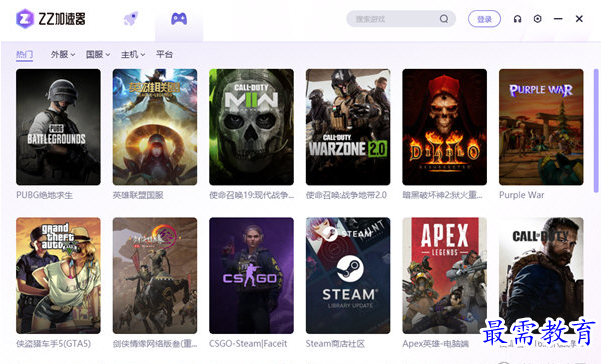Click the Steam商店社区 title
The height and width of the screenshot is (364, 604).
pyautogui.click(x=335, y=344)
